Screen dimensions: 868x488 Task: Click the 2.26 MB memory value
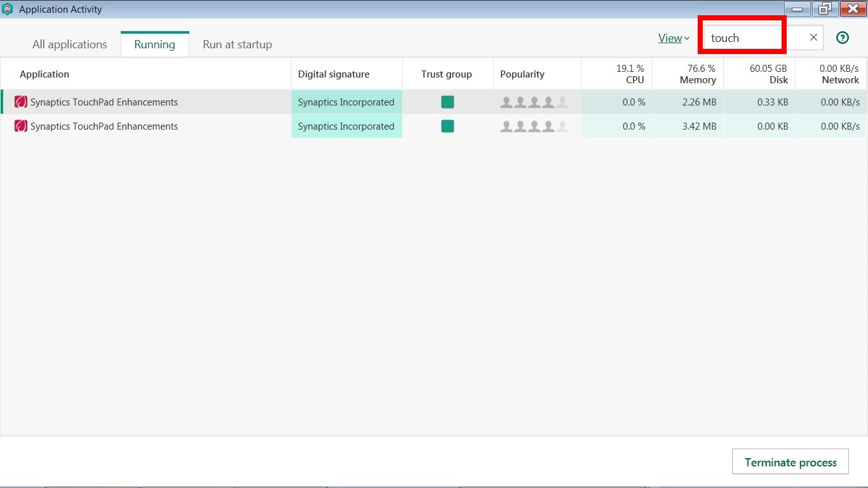coord(699,102)
